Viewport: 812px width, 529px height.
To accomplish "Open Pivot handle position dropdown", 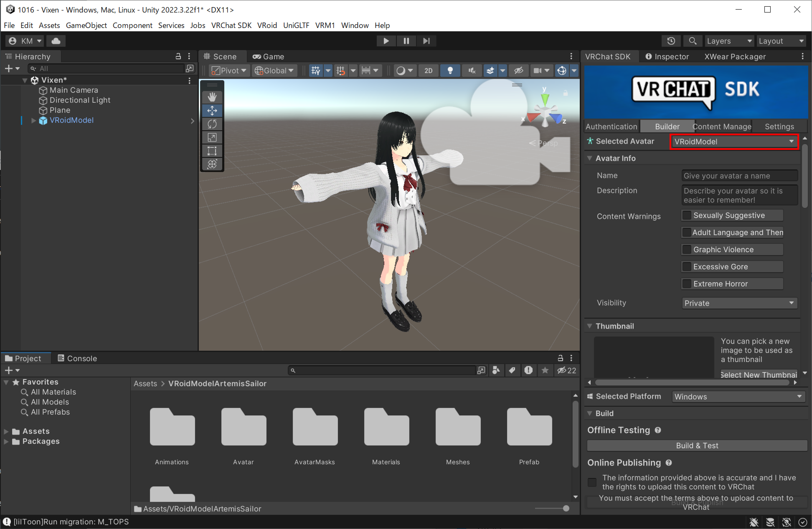I will point(229,71).
